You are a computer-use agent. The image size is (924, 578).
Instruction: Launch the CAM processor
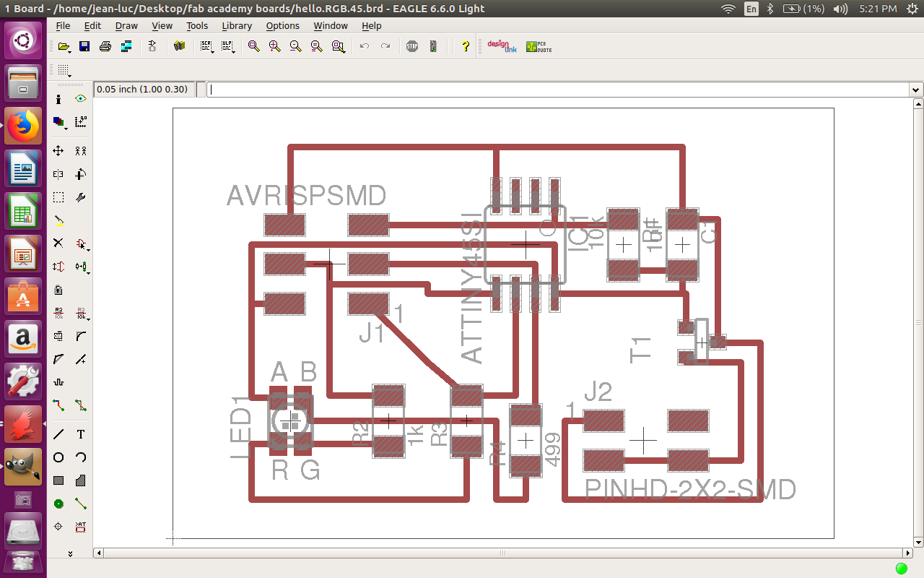click(126, 46)
